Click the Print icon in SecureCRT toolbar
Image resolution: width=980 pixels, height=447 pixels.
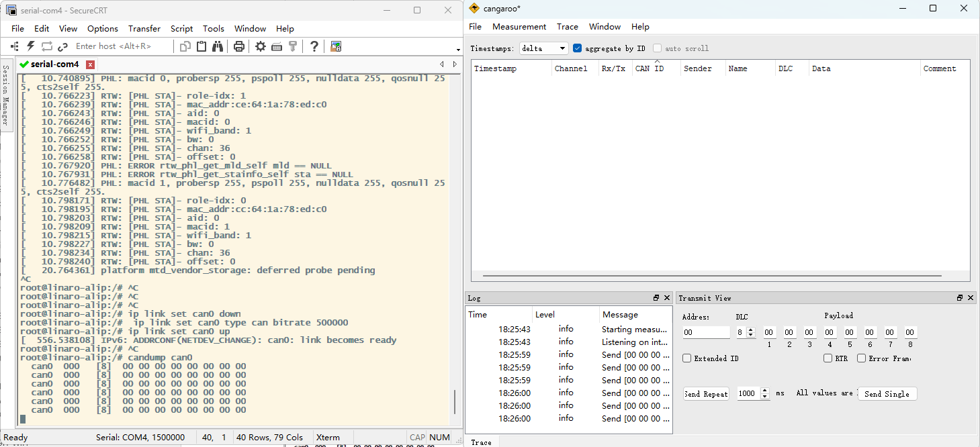click(238, 46)
